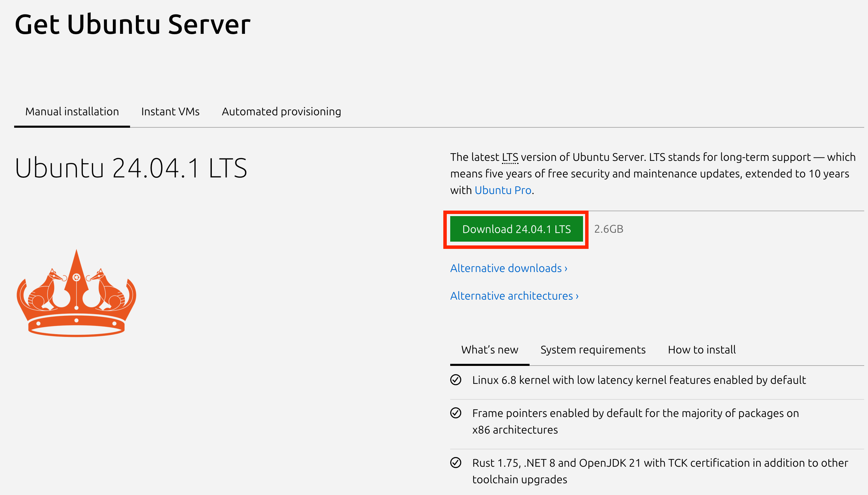Viewport: 868px width, 495px height.
Task: Click the checkmark icon beside Rust 1.75 item
Action: coord(456,463)
